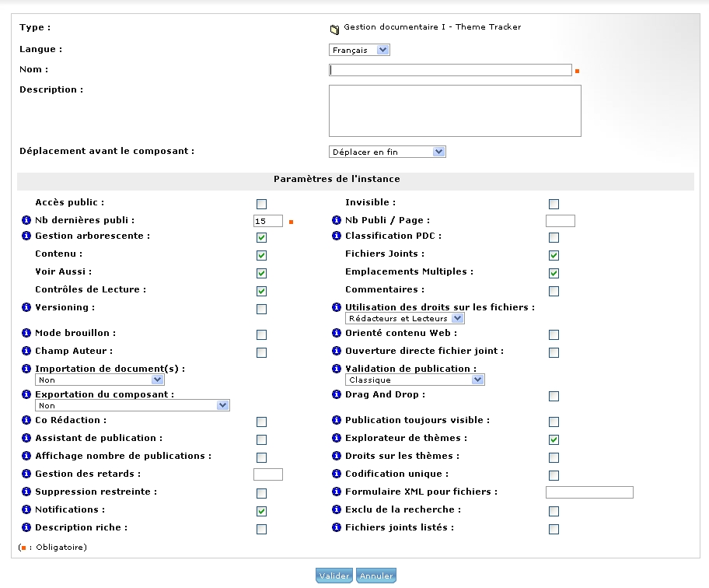709x588 pixels.
Task: Open the Rédacteurs et Lecteurs dropdown
Action: click(x=405, y=318)
